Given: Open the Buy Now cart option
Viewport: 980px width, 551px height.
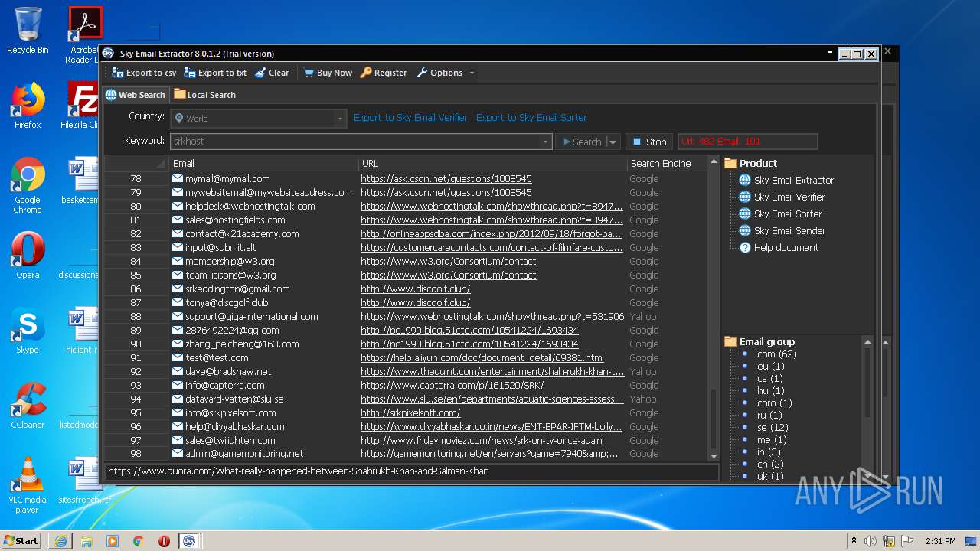Looking at the screenshot, I should [328, 73].
